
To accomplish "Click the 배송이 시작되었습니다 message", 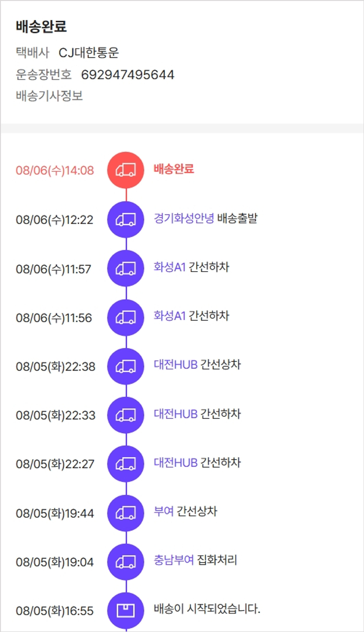I will [207, 609].
